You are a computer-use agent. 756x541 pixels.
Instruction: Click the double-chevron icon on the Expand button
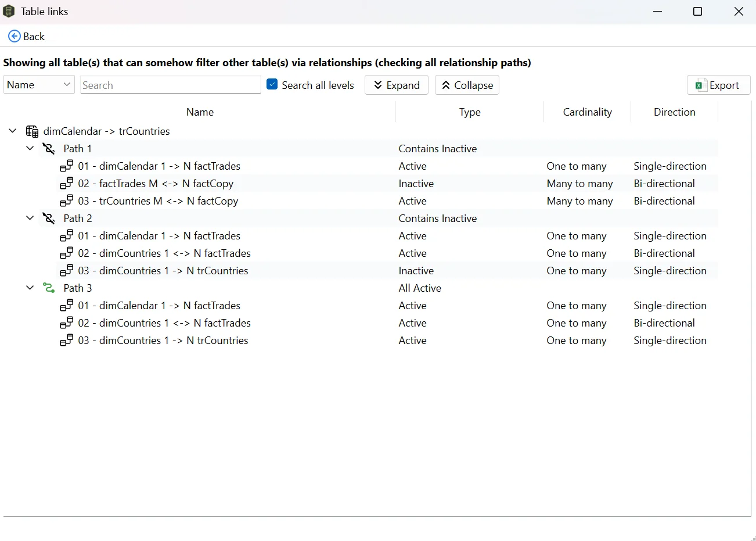(x=378, y=85)
